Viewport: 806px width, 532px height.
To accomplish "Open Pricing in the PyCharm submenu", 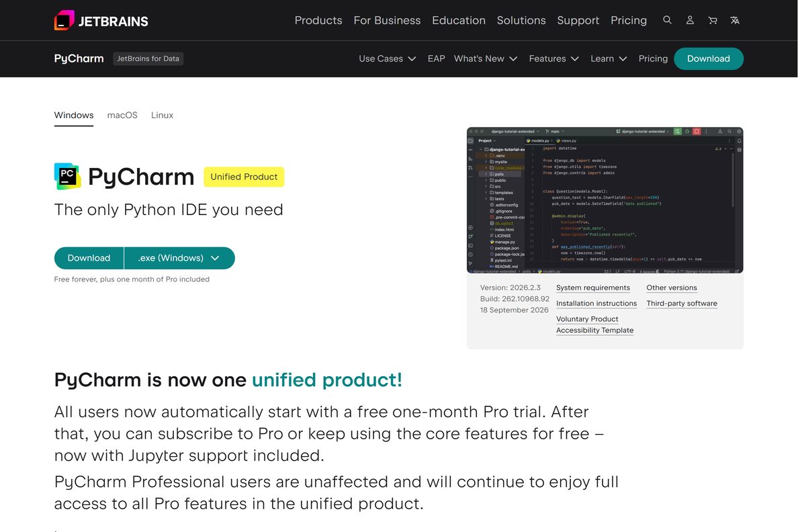I will [653, 58].
